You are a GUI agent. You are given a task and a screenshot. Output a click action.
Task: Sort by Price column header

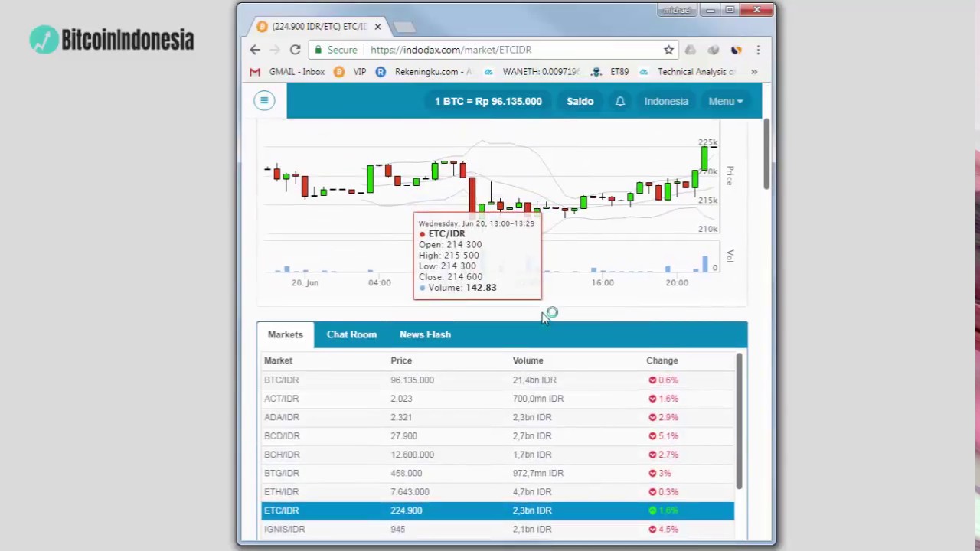pos(401,360)
